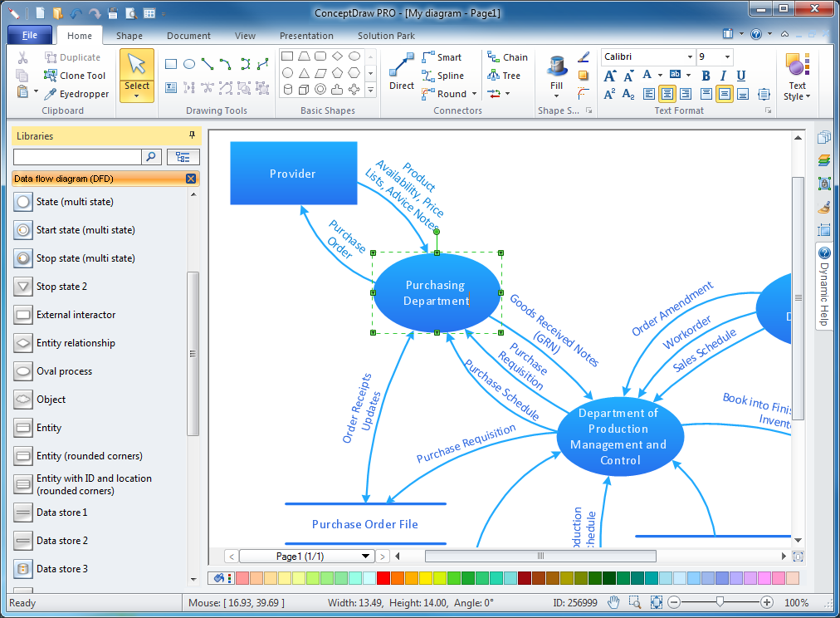The width and height of the screenshot is (840, 618).
Task: Pin the Libraries panel
Action: (x=192, y=135)
